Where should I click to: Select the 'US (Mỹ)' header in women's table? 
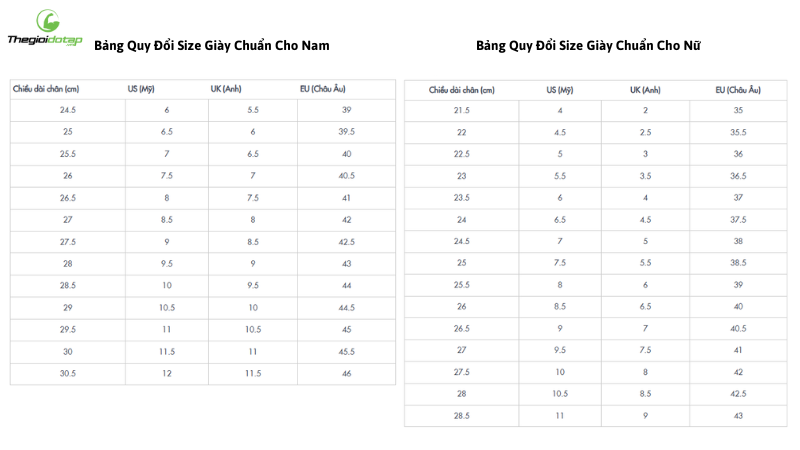(x=560, y=90)
